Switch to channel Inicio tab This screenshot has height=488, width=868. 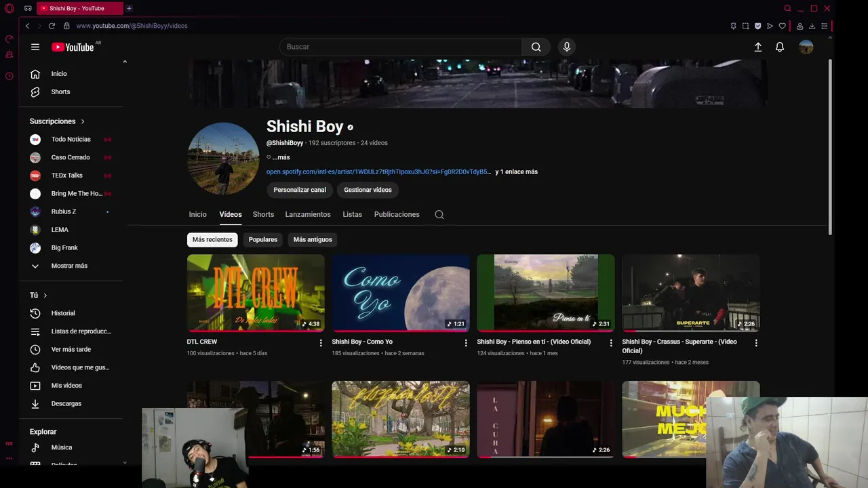pyautogui.click(x=197, y=214)
